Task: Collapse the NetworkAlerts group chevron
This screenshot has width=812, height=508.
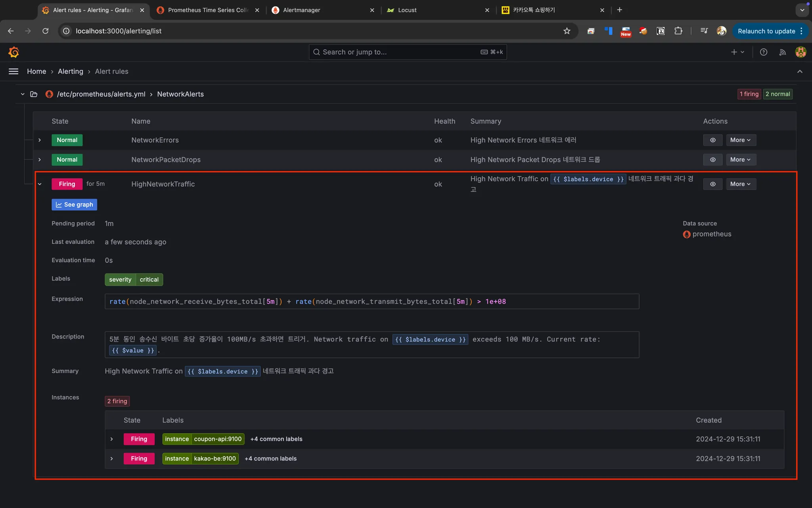Action: (23, 94)
